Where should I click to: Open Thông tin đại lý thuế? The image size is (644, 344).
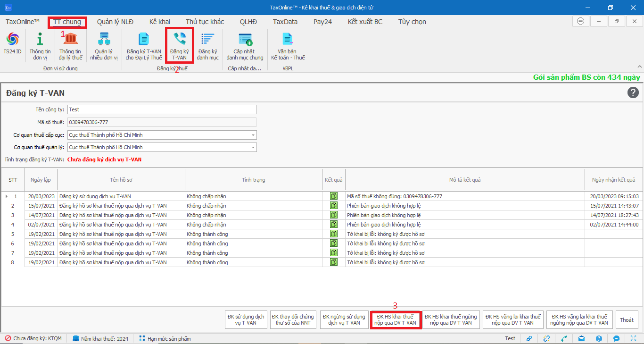[x=70, y=46]
